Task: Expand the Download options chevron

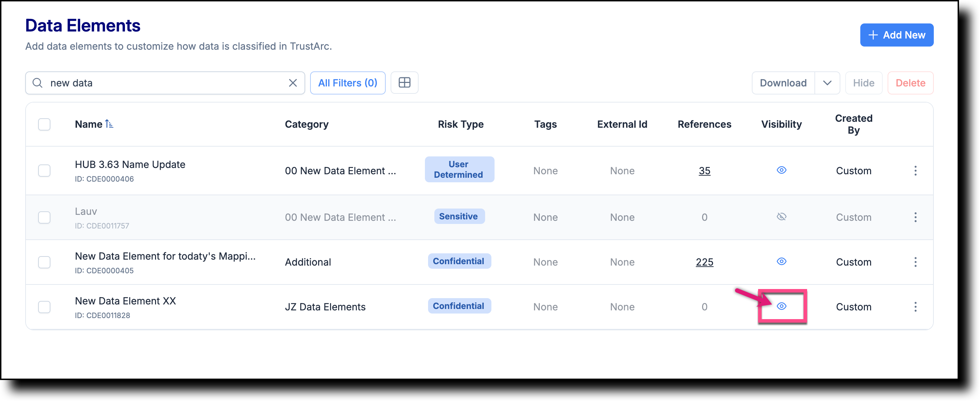Action: click(x=827, y=83)
